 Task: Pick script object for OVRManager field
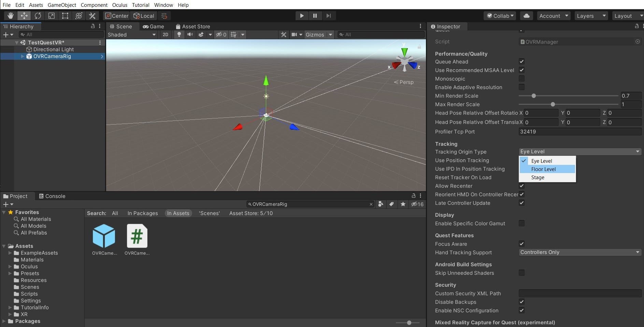638,42
